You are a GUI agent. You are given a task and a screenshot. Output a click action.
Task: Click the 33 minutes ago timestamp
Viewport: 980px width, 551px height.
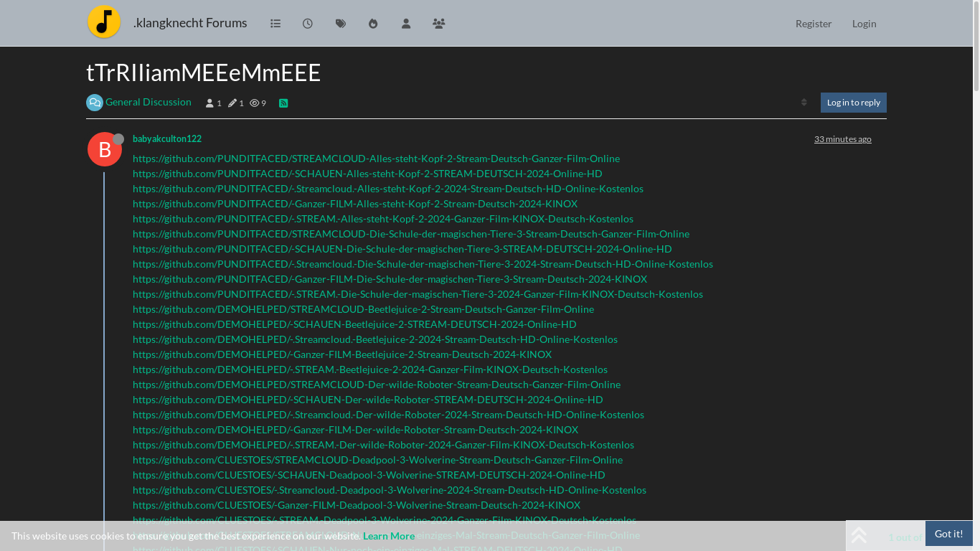pyautogui.click(x=843, y=139)
